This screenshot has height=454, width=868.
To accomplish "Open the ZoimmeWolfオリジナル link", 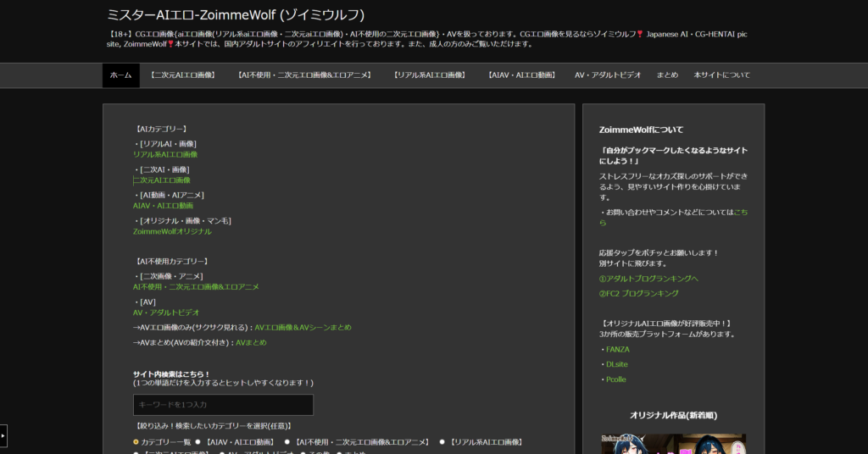I will coord(172,232).
